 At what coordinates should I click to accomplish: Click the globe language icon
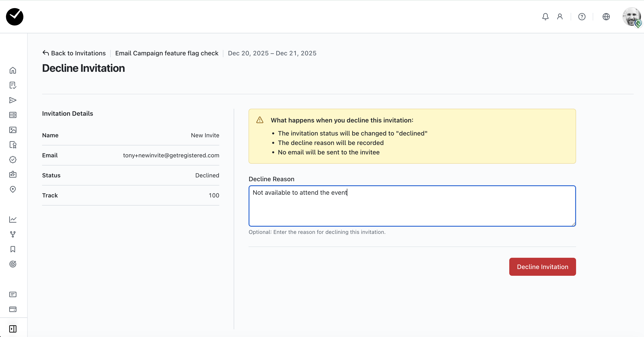(x=606, y=17)
